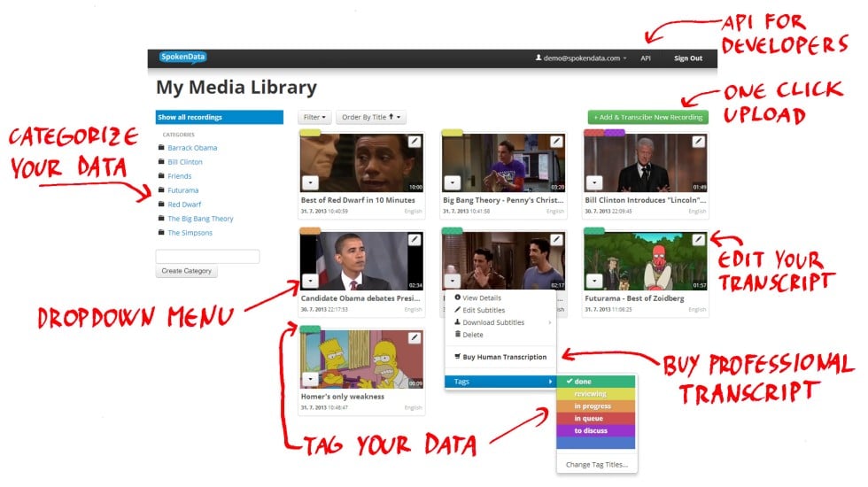This screenshot has width=868, height=487.
Task: Open Friends category link
Action: pos(179,176)
